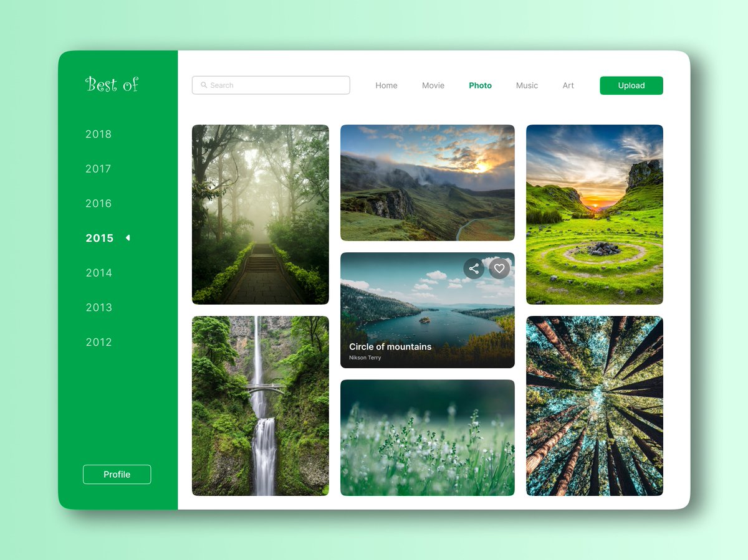This screenshot has height=560, width=748.
Task: Switch to the Movie tab
Action: [x=433, y=85]
